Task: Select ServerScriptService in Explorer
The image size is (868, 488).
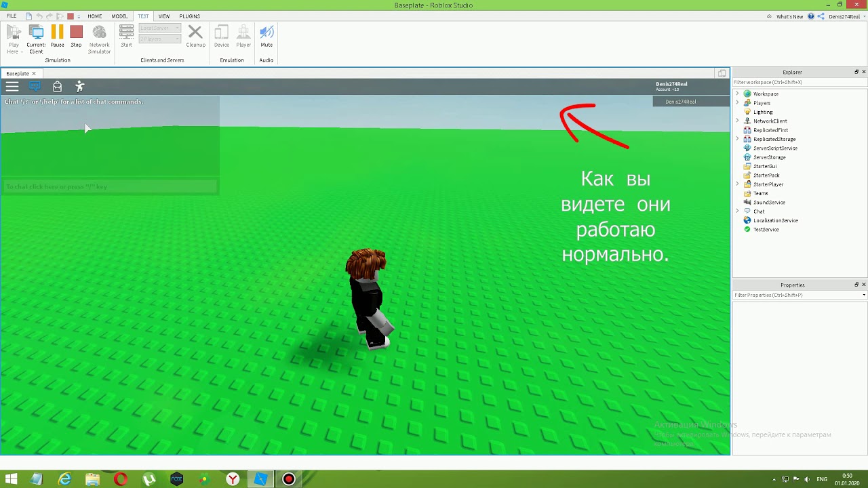Action: [775, 148]
